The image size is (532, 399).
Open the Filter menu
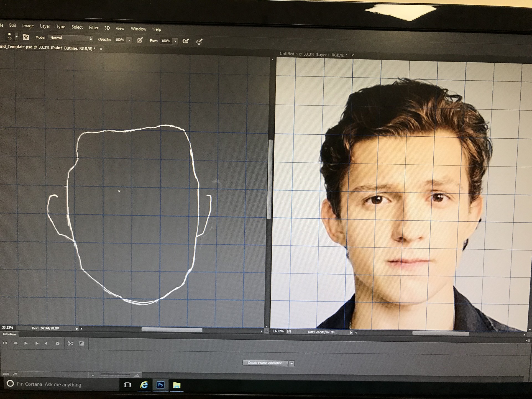[94, 27]
